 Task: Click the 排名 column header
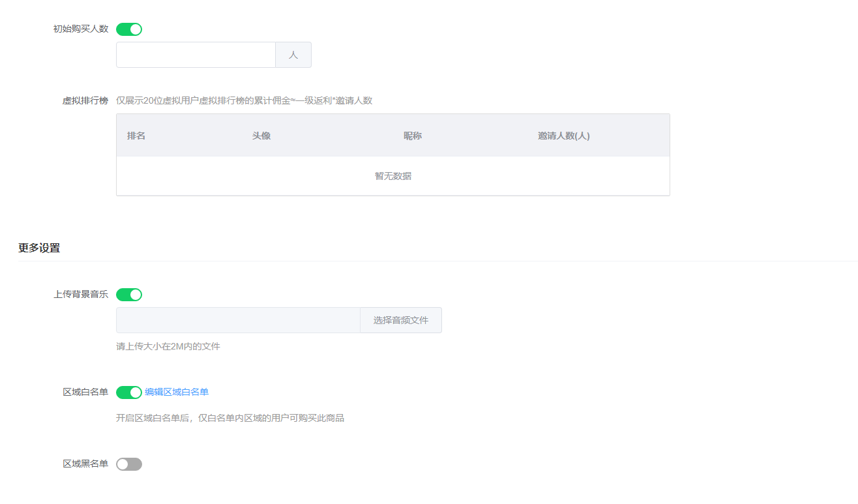[x=136, y=135]
